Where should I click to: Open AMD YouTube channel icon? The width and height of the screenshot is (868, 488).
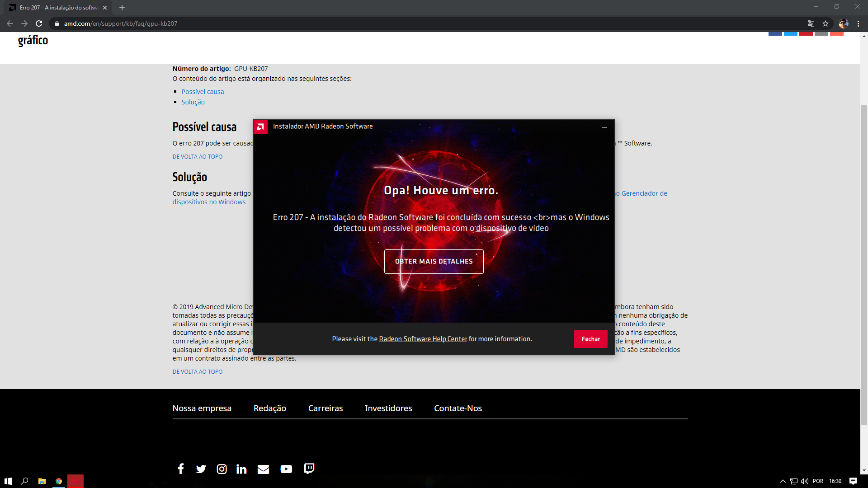[286, 469]
